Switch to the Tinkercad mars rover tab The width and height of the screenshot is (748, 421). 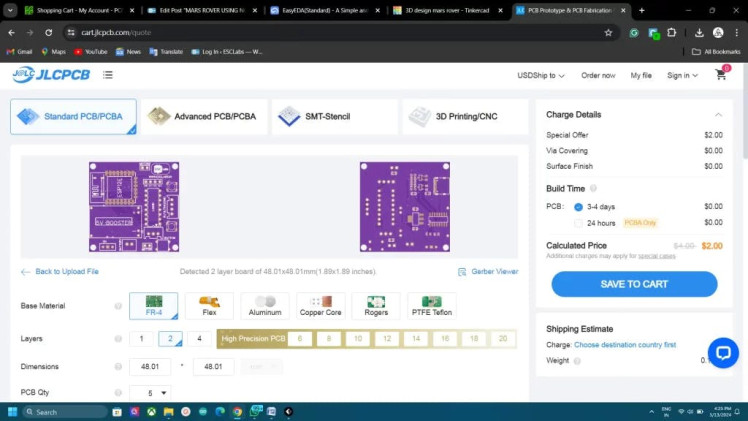[447, 10]
